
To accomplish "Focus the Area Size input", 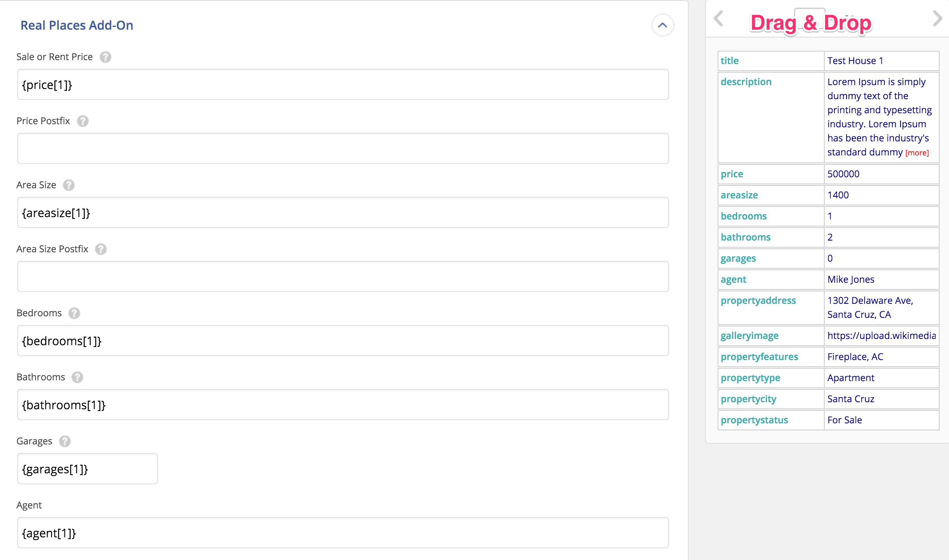I will point(343,213).
